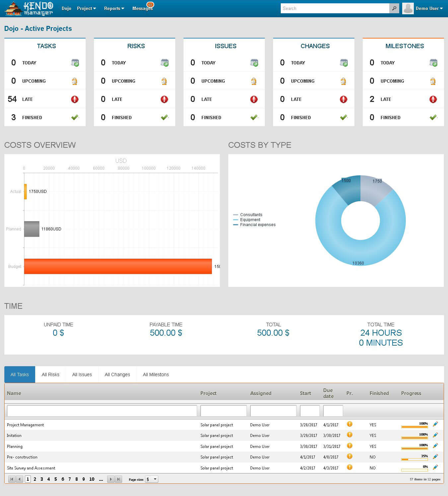Open the Messages notification badge
The height and width of the screenshot is (496, 448).
tap(150, 5)
